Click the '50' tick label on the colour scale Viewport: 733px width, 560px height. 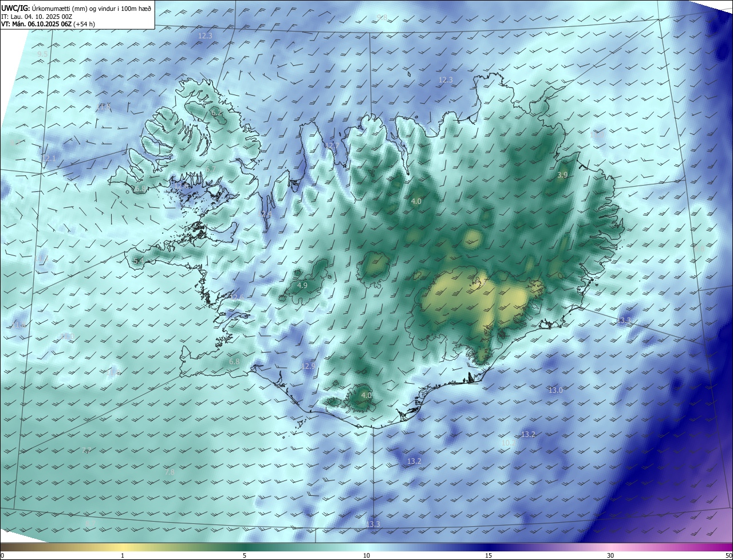728,555
